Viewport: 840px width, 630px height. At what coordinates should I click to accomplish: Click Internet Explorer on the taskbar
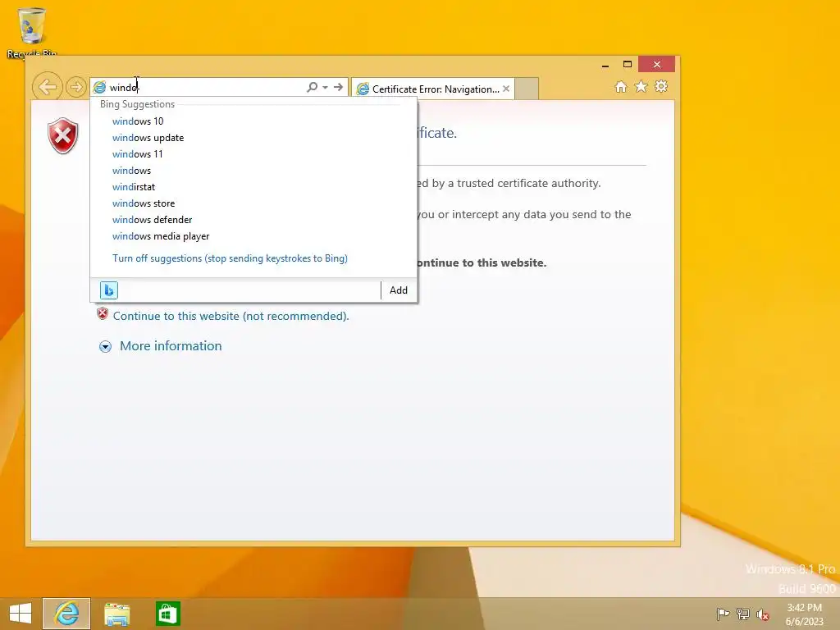pos(66,614)
